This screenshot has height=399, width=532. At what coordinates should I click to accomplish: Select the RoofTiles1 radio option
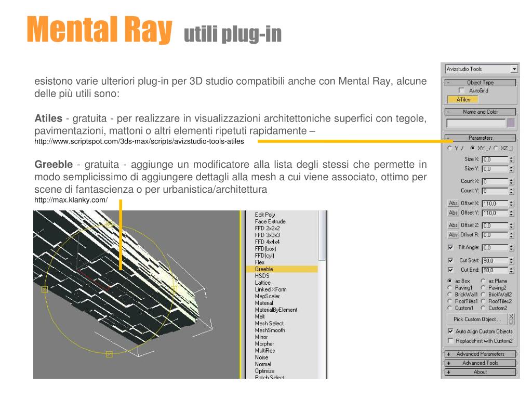click(450, 301)
